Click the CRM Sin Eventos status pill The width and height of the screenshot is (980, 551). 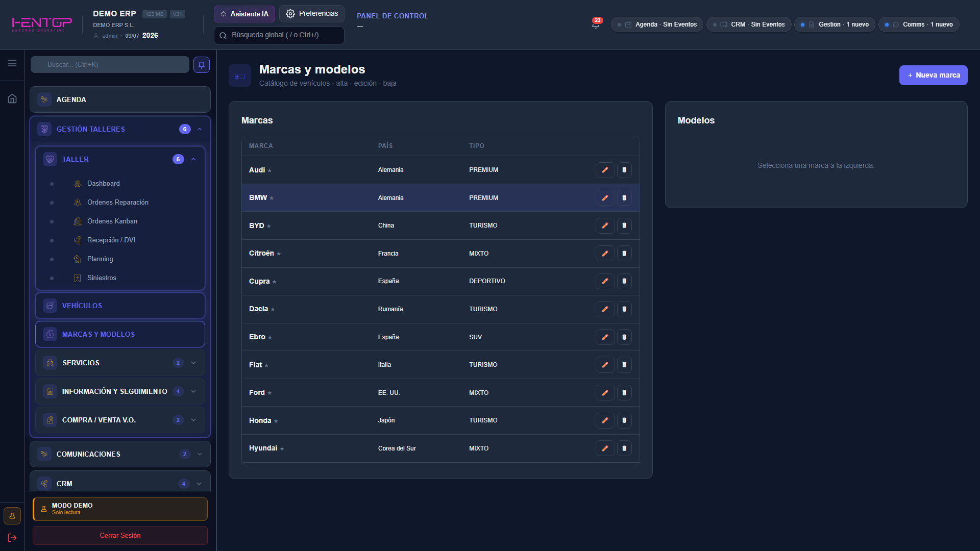click(x=749, y=24)
